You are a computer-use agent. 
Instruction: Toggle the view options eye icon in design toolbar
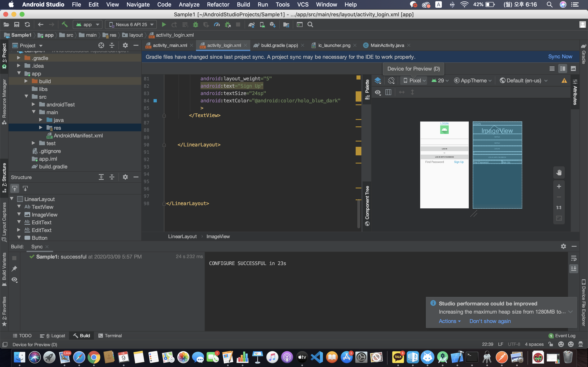[x=378, y=92]
